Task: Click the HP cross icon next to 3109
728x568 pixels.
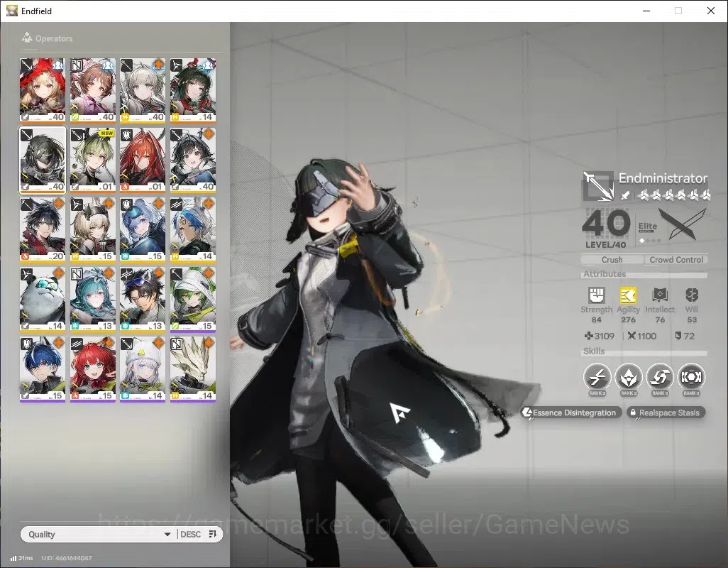Action: pyautogui.click(x=589, y=336)
